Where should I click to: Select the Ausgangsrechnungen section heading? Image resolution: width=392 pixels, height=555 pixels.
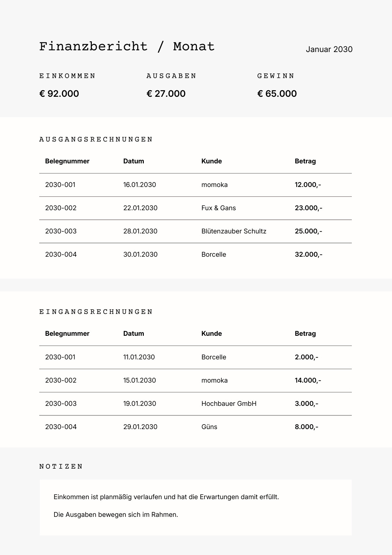click(96, 139)
